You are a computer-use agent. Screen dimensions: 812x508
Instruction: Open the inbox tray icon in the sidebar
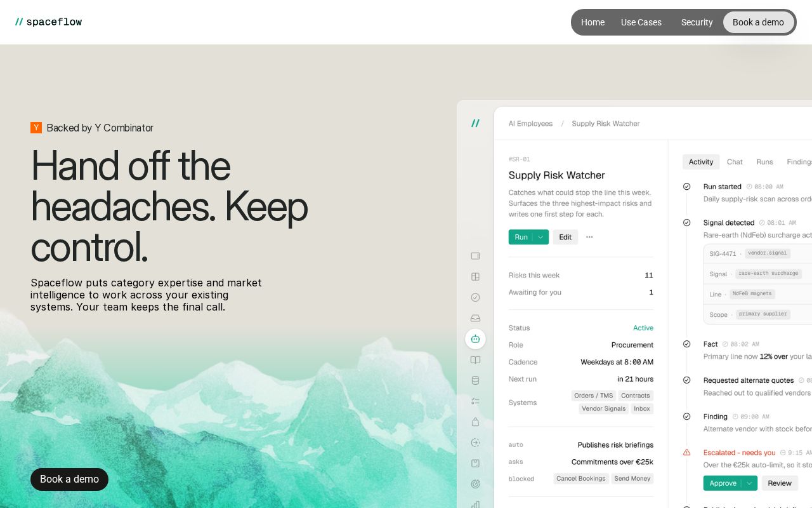click(475, 318)
